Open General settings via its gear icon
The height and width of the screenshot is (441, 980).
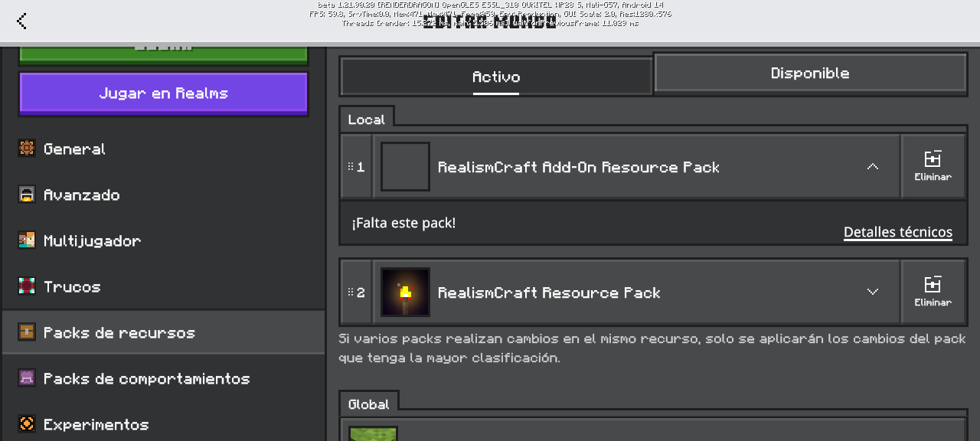(27, 149)
